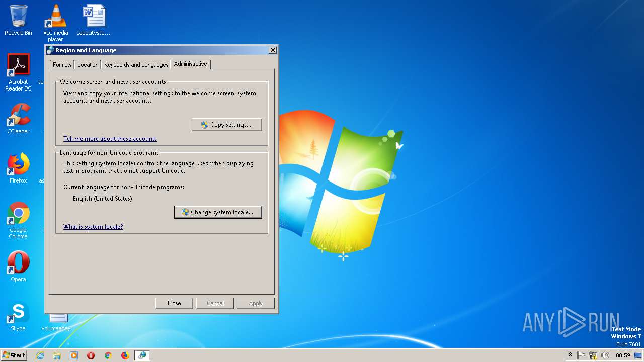Image resolution: width=644 pixels, height=362 pixels.
Task: Select the capacitystu Word document icon
Action: click(x=94, y=20)
